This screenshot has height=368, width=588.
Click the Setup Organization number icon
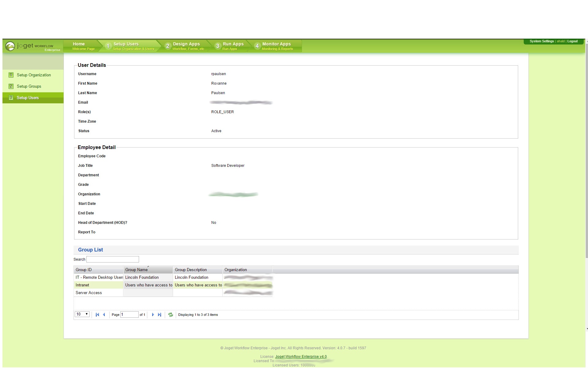click(11, 75)
